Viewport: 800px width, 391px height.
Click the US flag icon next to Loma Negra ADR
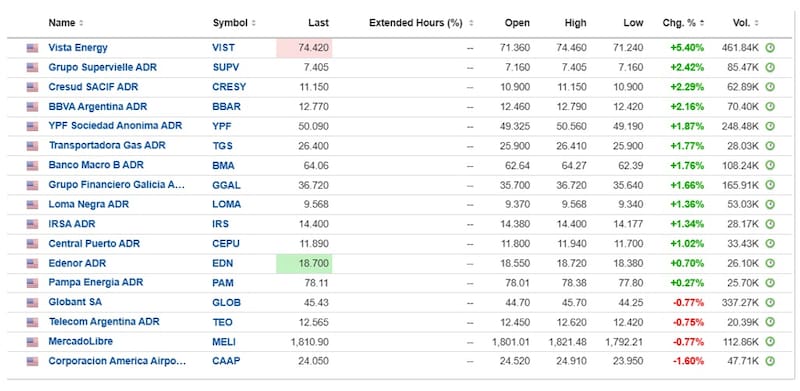coord(32,205)
